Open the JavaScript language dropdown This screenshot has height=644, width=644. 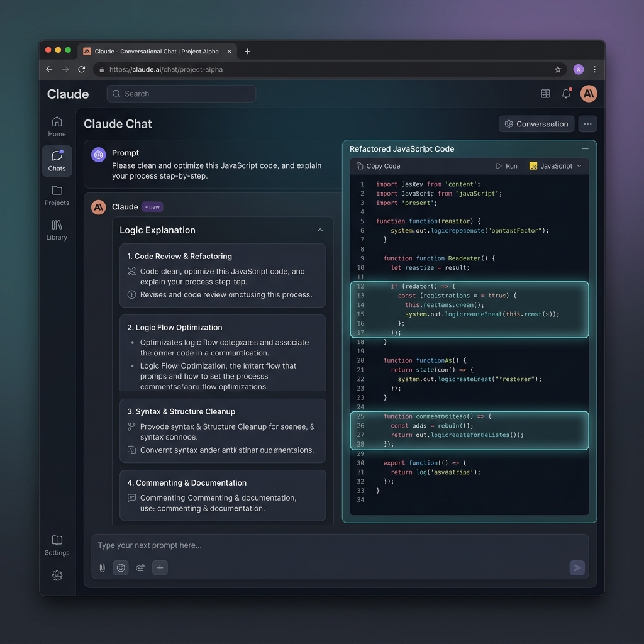coord(556,166)
